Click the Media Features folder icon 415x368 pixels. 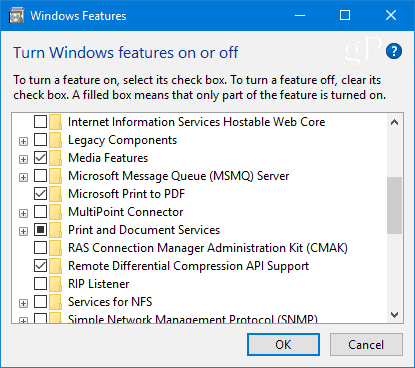55,158
